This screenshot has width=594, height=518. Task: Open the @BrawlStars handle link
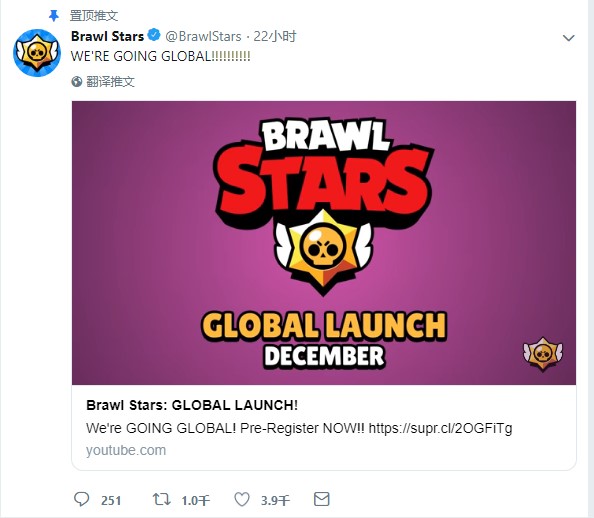(x=203, y=36)
